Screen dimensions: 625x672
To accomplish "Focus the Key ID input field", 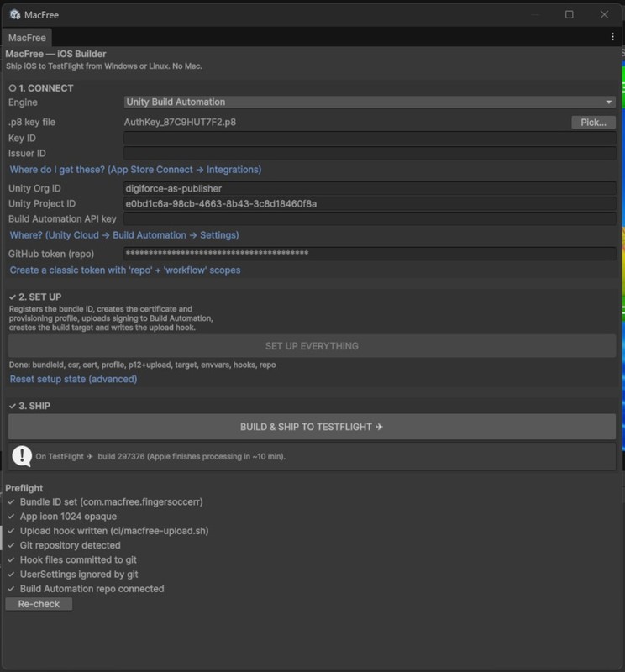I will point(370,138).
